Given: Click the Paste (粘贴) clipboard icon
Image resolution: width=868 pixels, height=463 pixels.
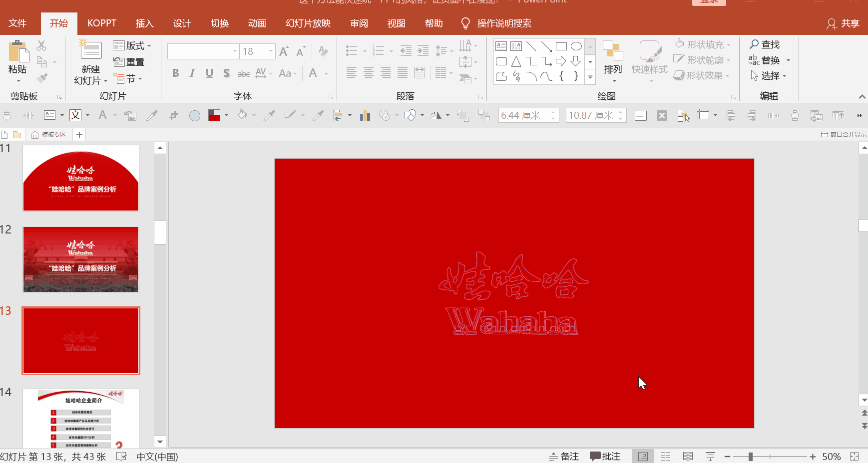Looking at the screenshot, I should [x=18, y=51].
